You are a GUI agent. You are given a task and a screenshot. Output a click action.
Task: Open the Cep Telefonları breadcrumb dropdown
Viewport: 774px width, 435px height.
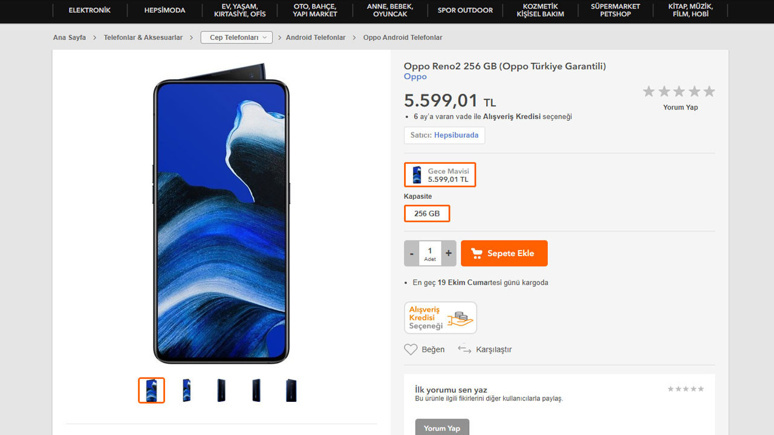coord(237,37)
